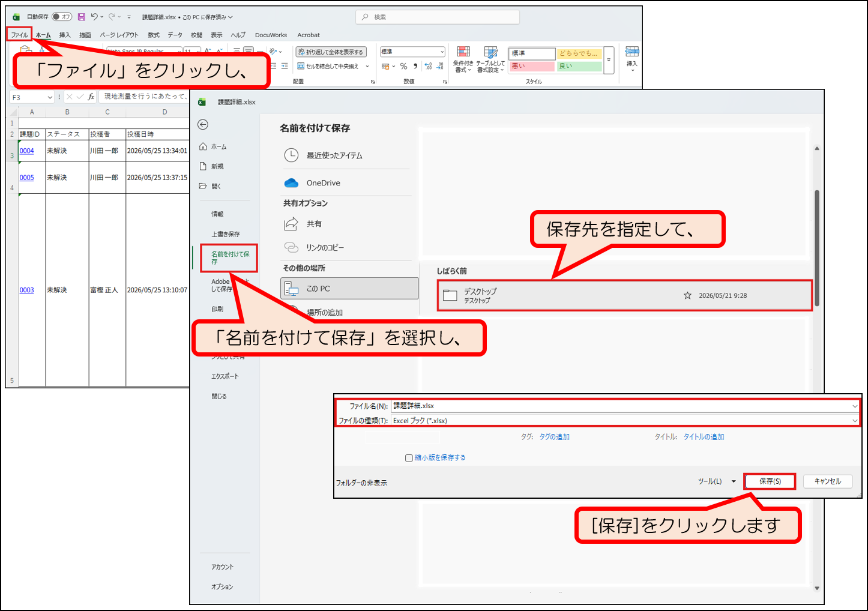The height and width of the screenshot is (611, 868).
Task: Pin デスクトップ folder with the star icon
Action: pos(687,295)
